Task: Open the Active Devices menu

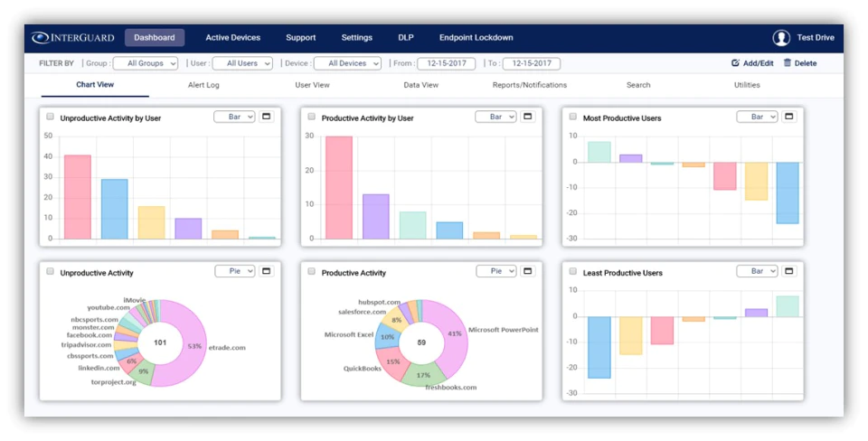Action: pyautogui.click(x=233, y=38)
